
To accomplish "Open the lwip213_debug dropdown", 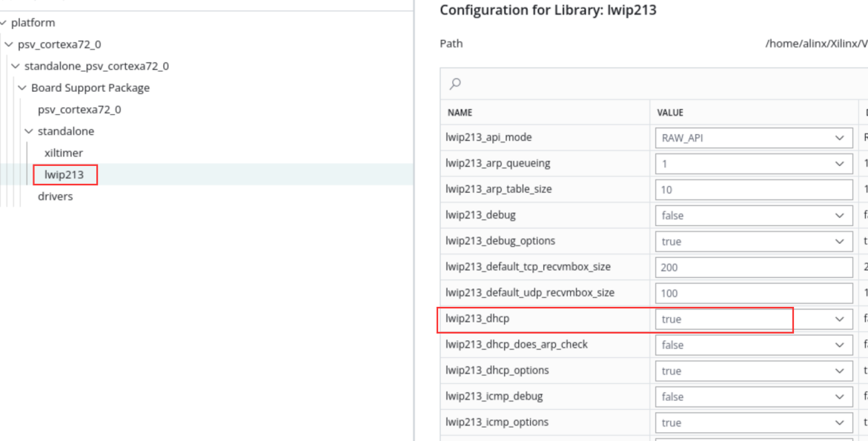I will pyautogui.click(x=753, y=216).
